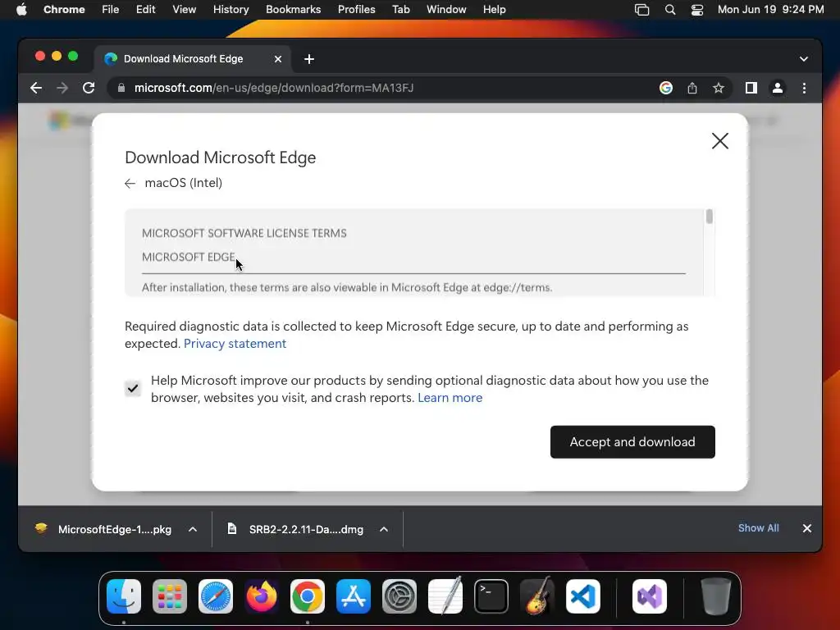Open the View menu
Image resolution: width=840 pixels, height=630 pixels.
184,10
